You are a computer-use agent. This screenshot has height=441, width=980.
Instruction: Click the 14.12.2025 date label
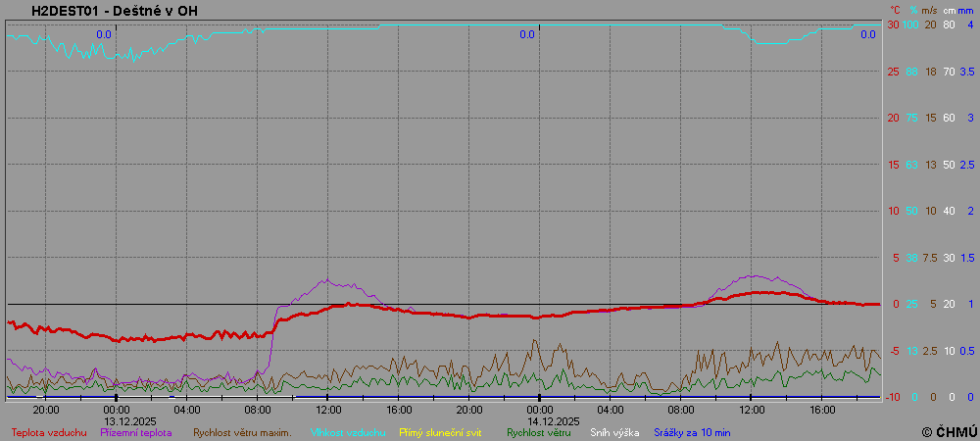coord(553,420)
